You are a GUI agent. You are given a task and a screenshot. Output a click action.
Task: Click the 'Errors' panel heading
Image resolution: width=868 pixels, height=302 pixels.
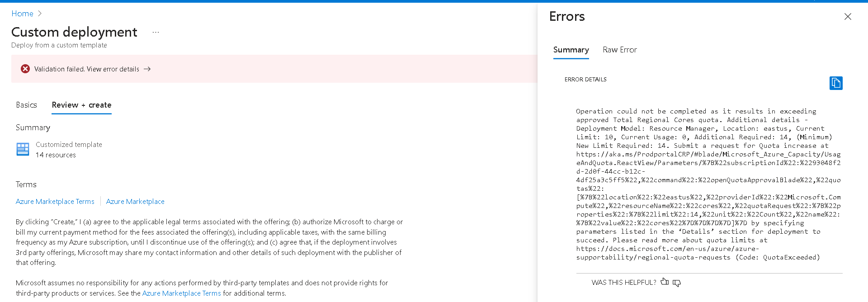click(567, 17)
